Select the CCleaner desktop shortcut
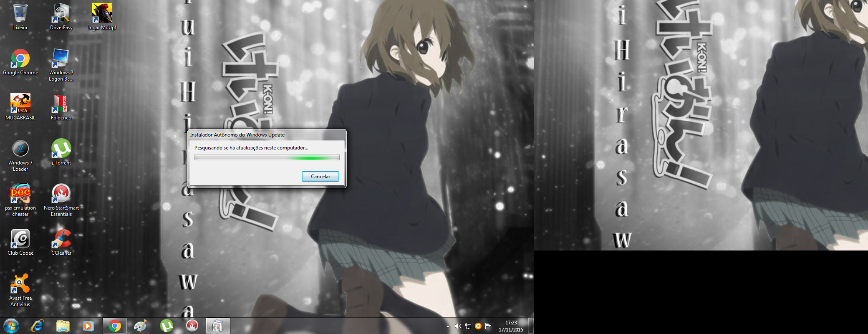Viewport: 868px width, 334px height. [x=61, y=240]
